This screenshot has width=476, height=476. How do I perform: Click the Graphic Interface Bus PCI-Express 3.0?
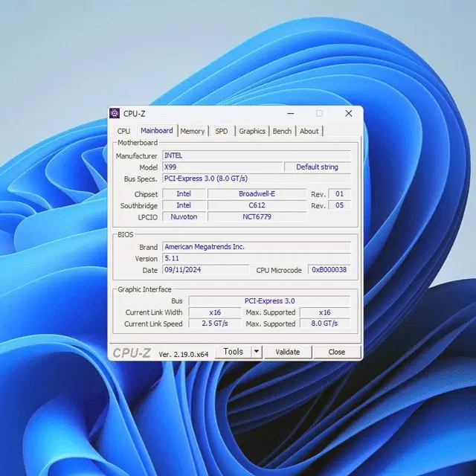click(x=269, y=300)
